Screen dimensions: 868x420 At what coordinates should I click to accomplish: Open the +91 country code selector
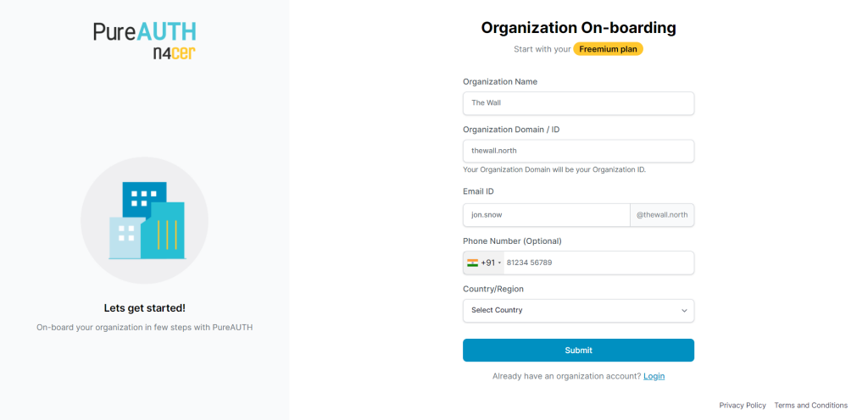pos(484,263)
